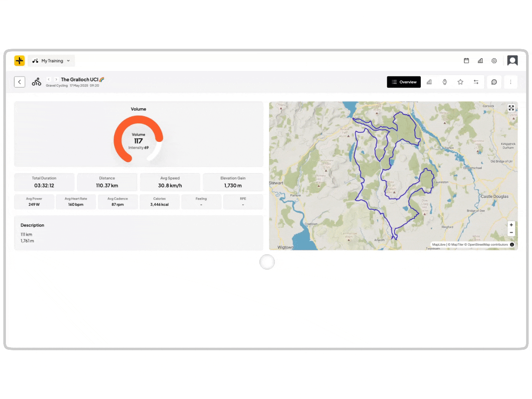Expand the My Training dropdown
Image resolution: width=532 pixels, height=399 pixels.
click(x=51, y=61)
